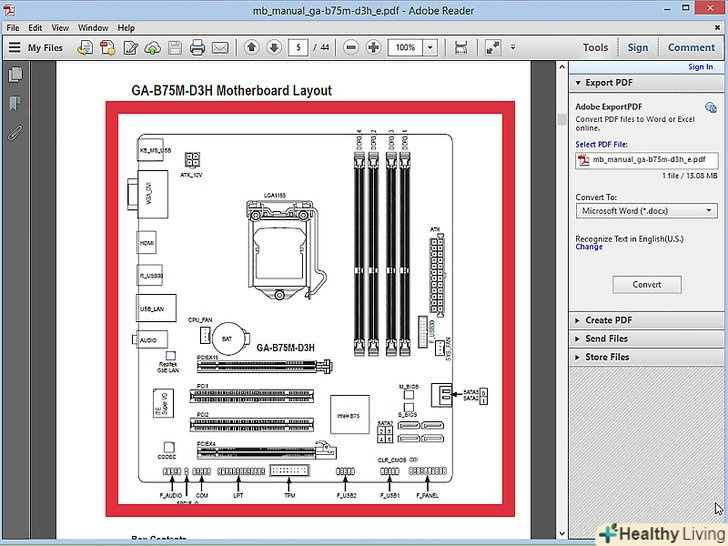The width and height of the screenshot is (728, 546).
Task: Click the email envelope icon
Action: [219, 47]
